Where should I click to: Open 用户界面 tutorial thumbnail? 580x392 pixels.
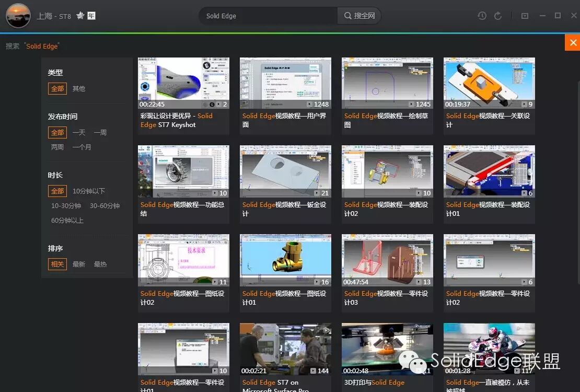pos(286,83)
